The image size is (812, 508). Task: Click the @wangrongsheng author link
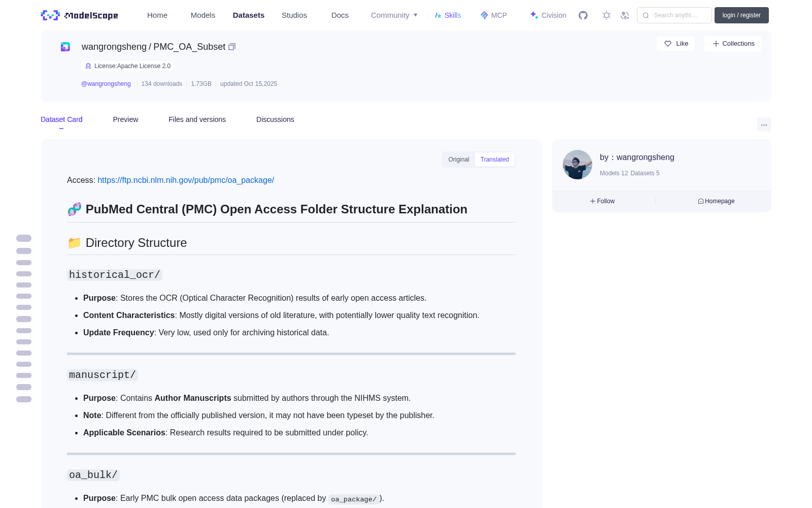coord(106,84)
